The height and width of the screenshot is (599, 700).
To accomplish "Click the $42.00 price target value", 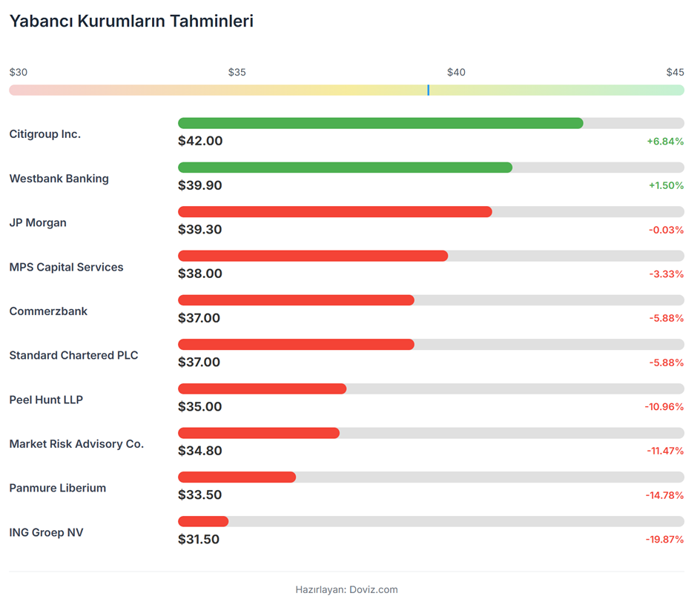I will (200, 141).
